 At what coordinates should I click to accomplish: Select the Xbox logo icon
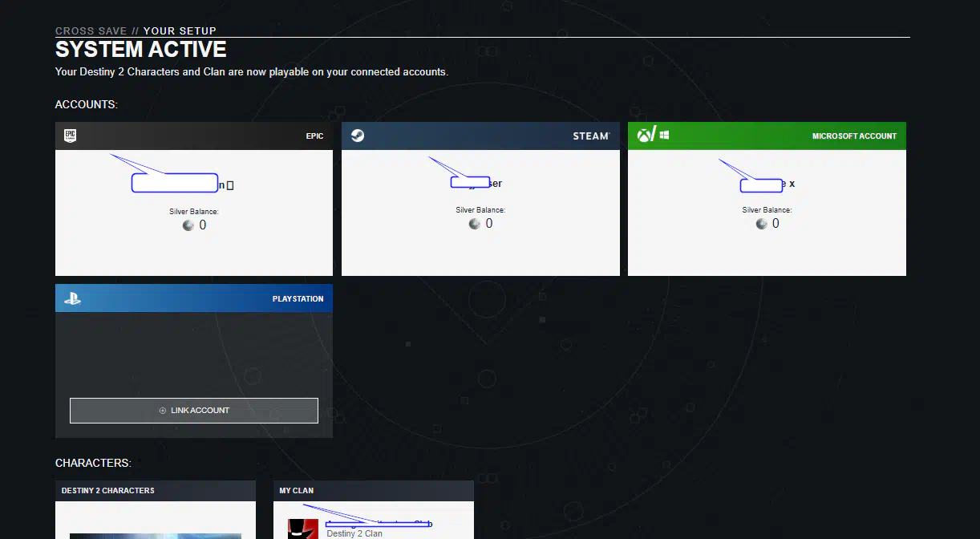tap(644, 136)
